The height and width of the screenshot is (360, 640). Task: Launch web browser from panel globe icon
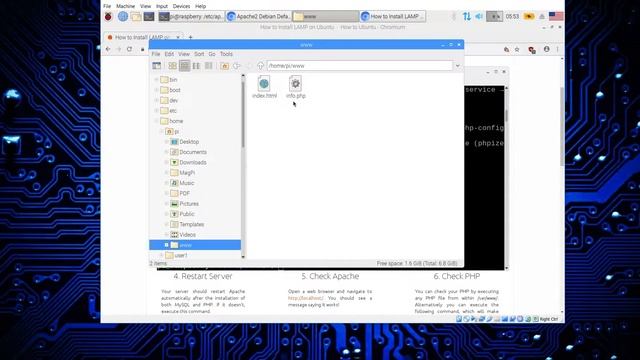point(122,16)
